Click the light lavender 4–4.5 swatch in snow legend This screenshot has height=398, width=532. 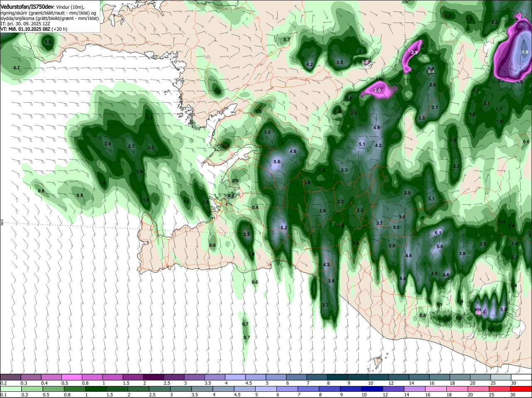(x=234, y=377)
